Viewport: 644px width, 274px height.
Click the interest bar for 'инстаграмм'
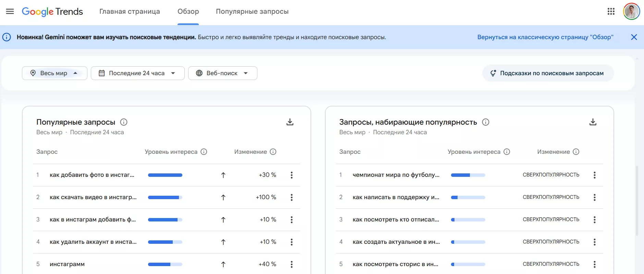[165, 264]
